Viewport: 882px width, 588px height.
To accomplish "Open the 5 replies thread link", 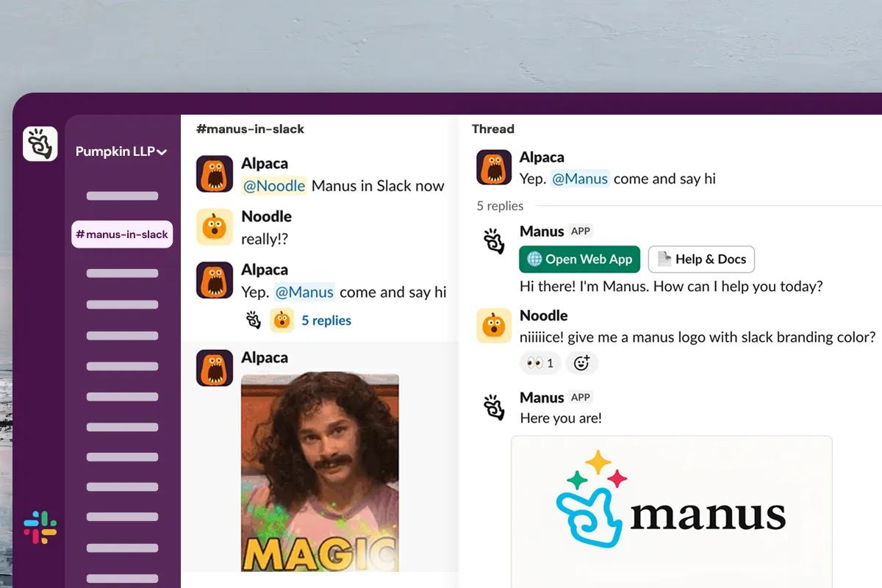I will [326, 320].
